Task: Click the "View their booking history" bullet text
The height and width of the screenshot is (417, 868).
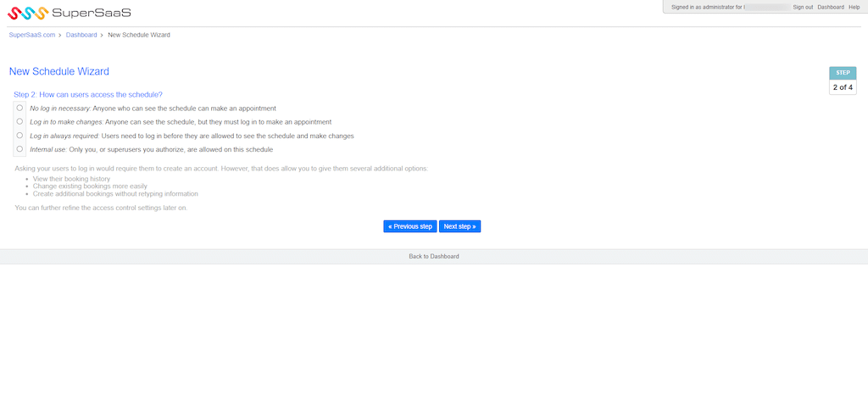Action: coord(71,179)
